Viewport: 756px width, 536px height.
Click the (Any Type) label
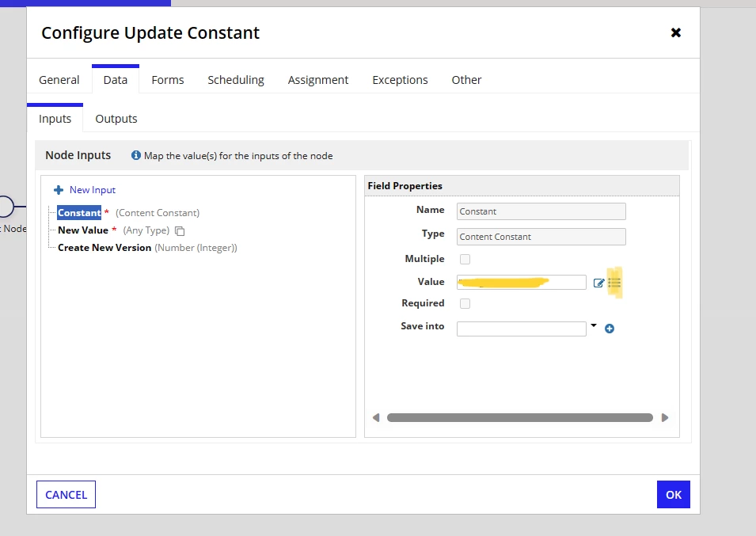point(146,230)
